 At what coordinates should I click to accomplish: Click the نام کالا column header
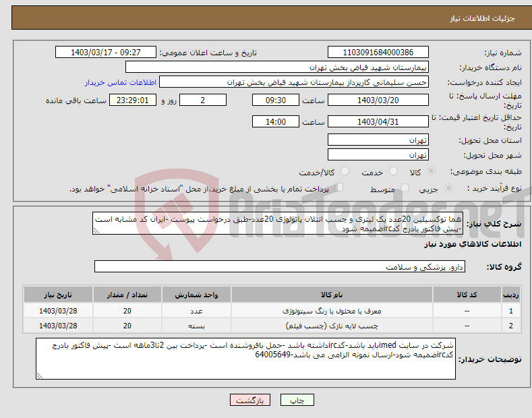click(332, 295)
